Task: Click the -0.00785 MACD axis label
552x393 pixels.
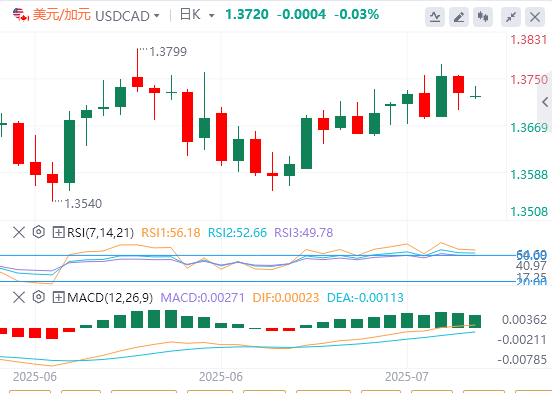Action: tap(522, 360)
